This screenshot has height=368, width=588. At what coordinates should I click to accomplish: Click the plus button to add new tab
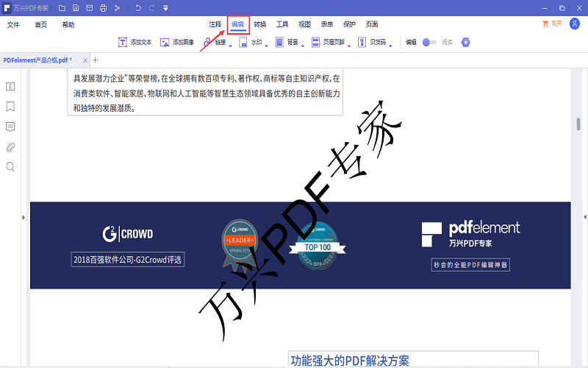(96, 60)
